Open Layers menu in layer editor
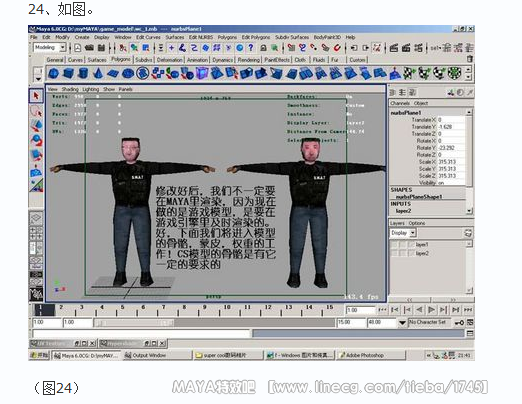The width and height of the screenshot is (522, 404). coord(397,223)
